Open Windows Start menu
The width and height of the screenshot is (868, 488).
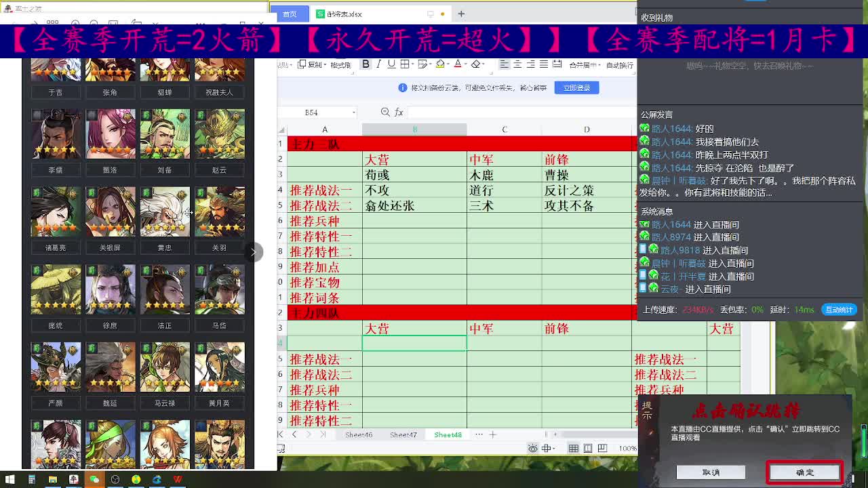(9, 480)
